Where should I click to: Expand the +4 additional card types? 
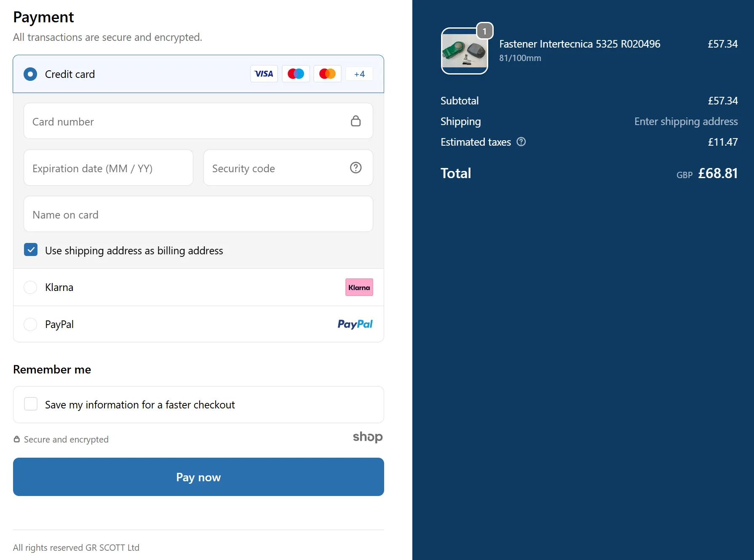(359, 74)
